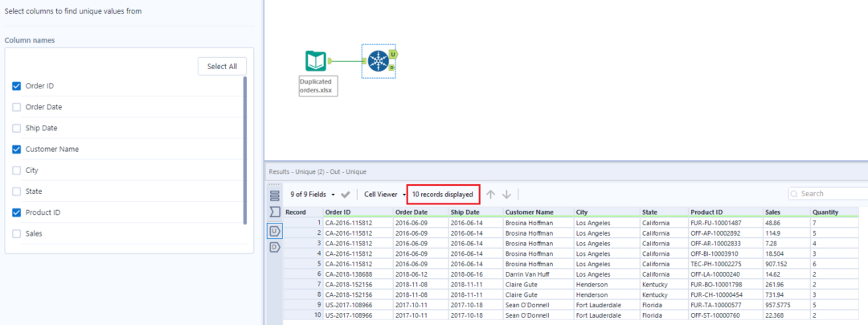Click the U output anchor of Unique tool
The image size is (868, 325).
(392, 54)
